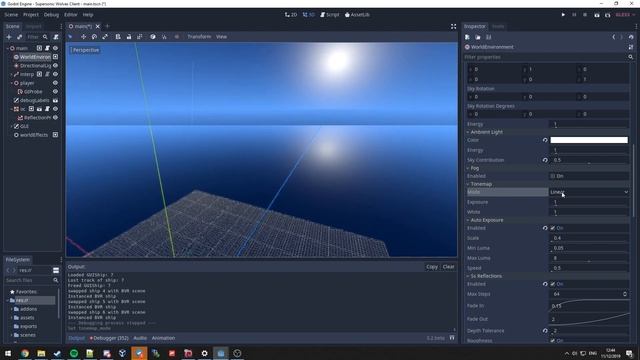Toggle visibility of ReflectionProbe node
This screenshot has width=640, height=360.
56,118
